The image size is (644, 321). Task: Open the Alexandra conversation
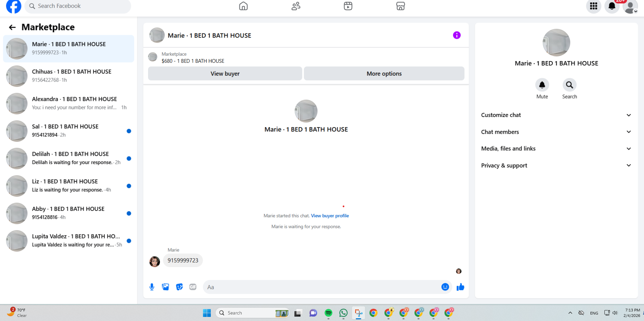point(69,103)
